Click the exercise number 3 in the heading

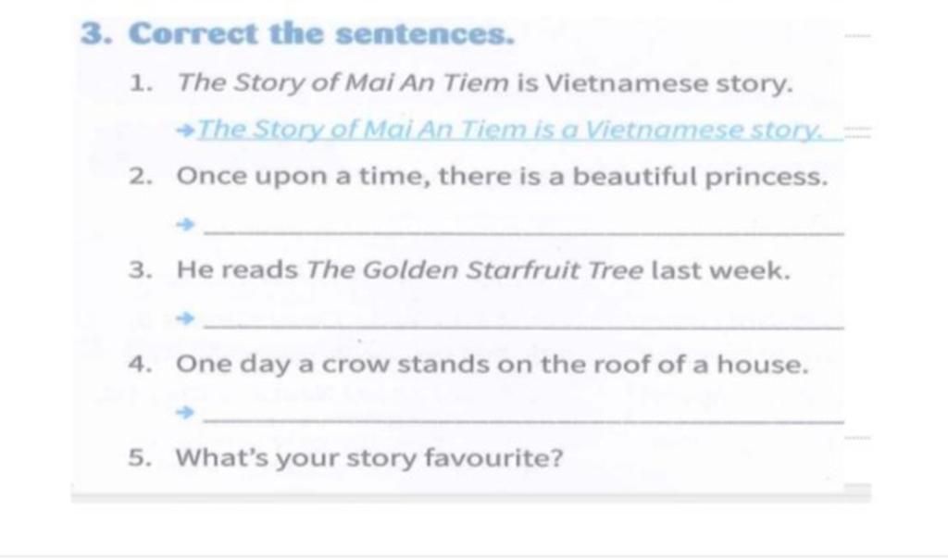(91, 34)
